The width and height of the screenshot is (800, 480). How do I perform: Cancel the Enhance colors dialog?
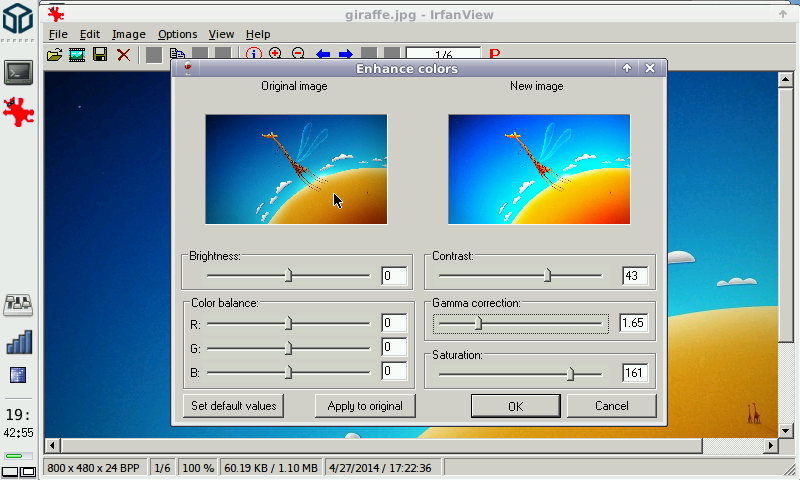click(x=611, y=406)
